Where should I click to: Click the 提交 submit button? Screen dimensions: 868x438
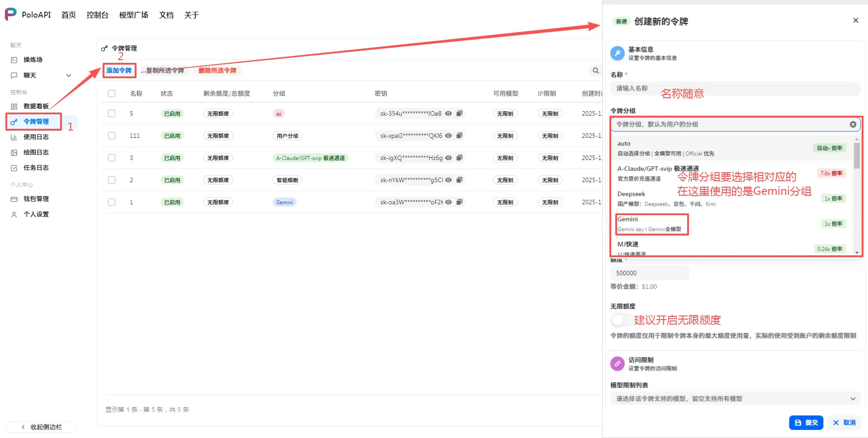[806, 423]
